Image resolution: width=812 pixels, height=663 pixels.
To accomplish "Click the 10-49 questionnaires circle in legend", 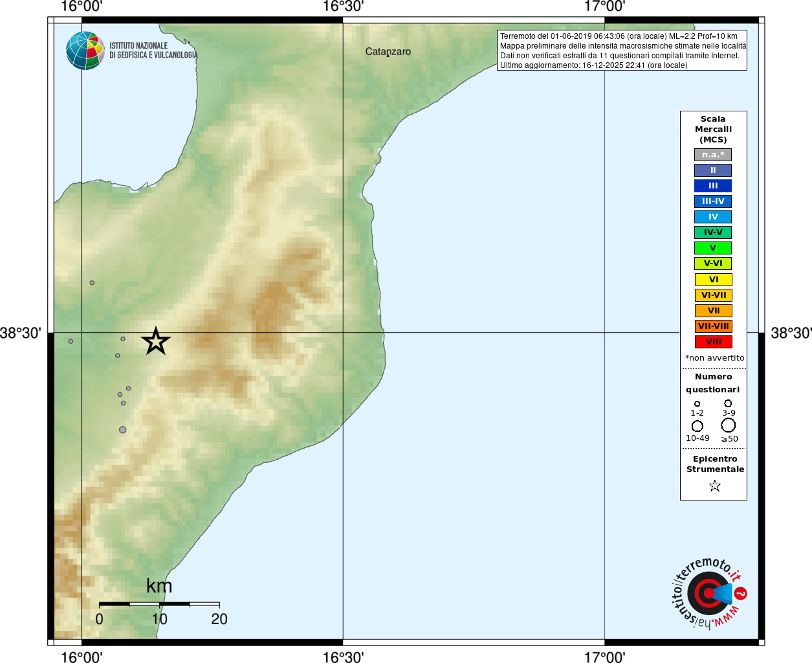I will (697, 426).
